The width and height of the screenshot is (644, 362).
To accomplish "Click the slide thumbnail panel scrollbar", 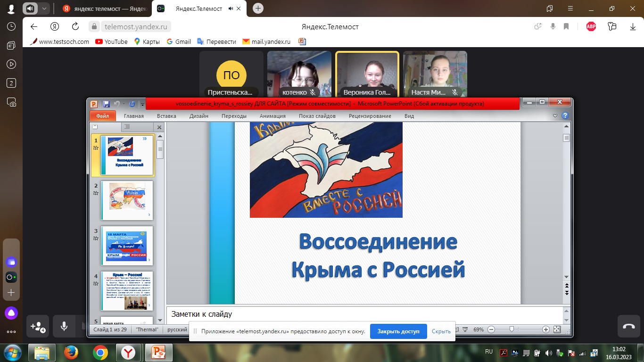I will pyautogui.click(x=160, y=149).
